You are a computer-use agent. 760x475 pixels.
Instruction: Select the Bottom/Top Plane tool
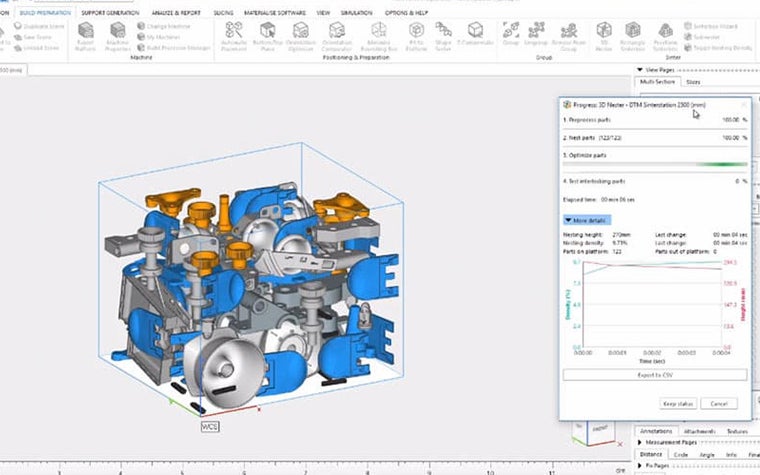point(268,36)
